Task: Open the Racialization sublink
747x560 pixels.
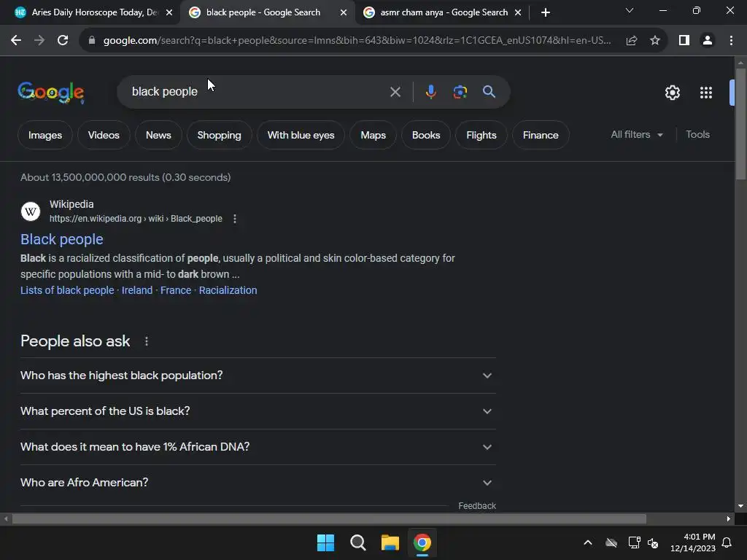Action: pos(228,290)
